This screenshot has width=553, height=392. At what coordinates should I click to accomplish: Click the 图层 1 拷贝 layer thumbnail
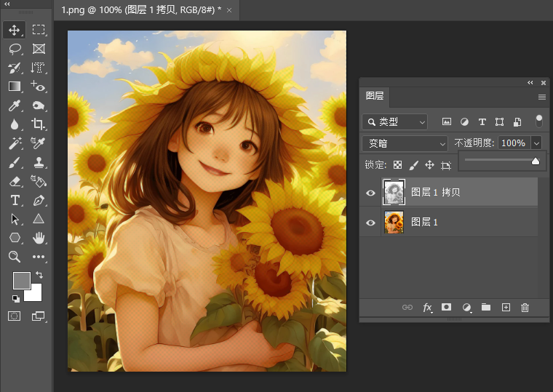click(x=394, y=192)
